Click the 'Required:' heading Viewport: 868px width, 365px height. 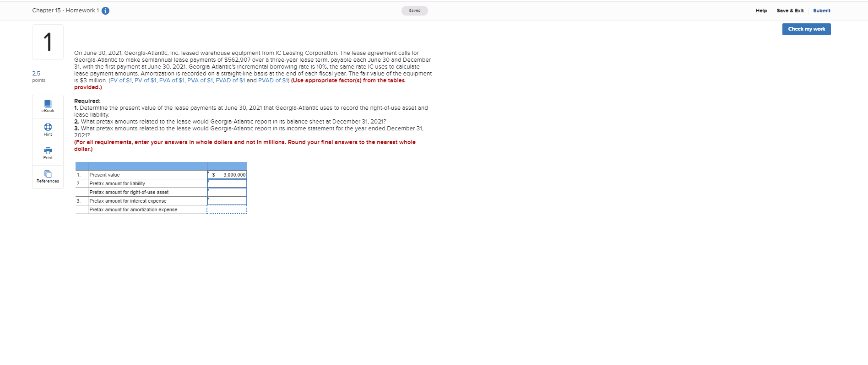(x=87, y=101)
